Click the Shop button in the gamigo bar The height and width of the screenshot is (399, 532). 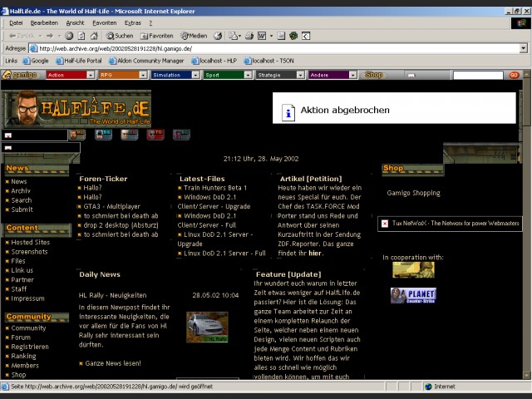click(x=373, y=75)
